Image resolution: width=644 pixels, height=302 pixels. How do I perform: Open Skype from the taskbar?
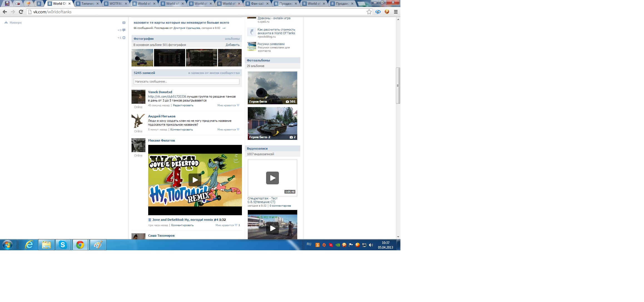[x=63, y=245]
